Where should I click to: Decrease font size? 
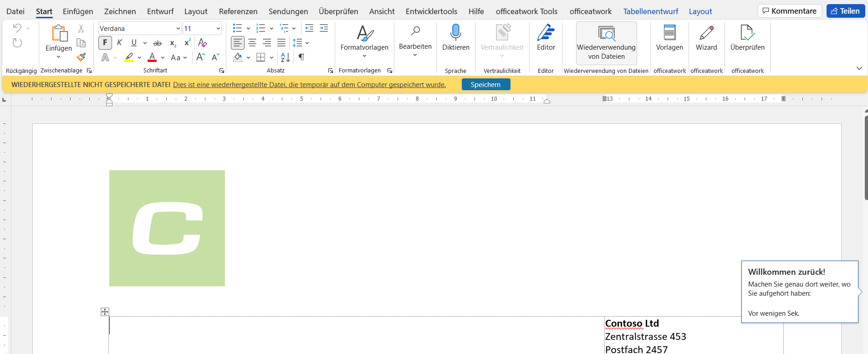click(215, 57)
